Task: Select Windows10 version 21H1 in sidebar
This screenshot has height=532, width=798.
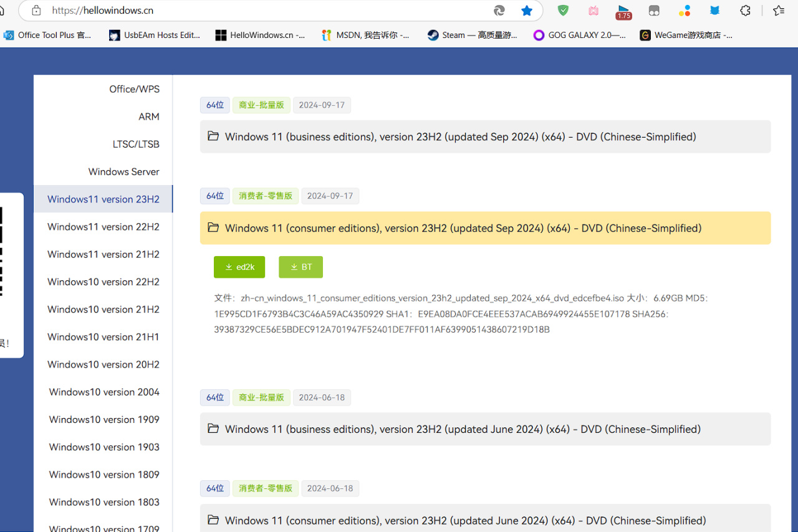Action: 103,337
